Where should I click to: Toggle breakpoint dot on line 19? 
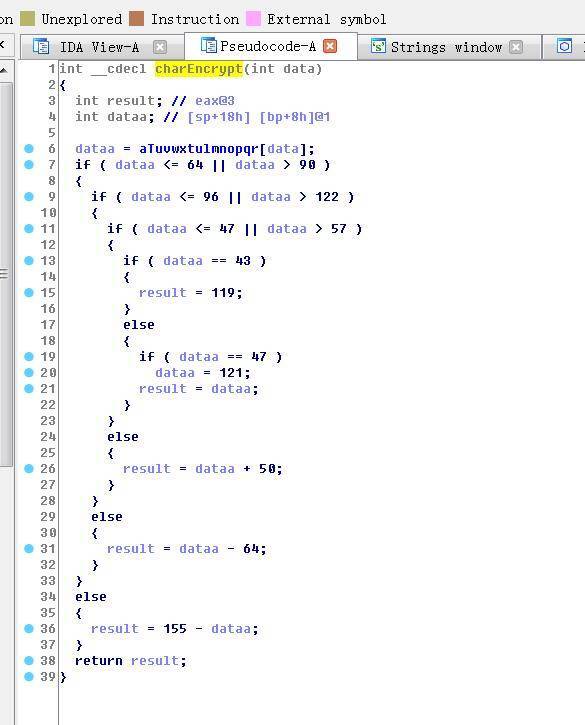click(x=29, y=356)
